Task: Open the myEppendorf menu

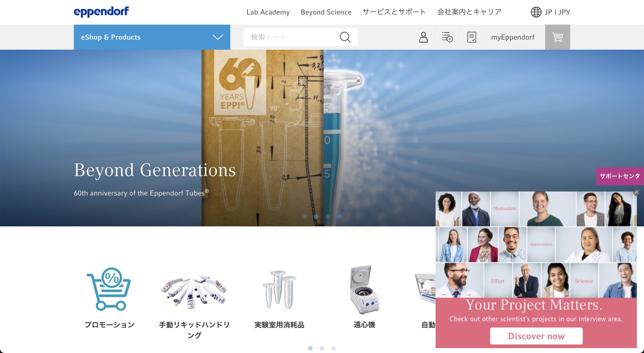Action: [513, 37]
